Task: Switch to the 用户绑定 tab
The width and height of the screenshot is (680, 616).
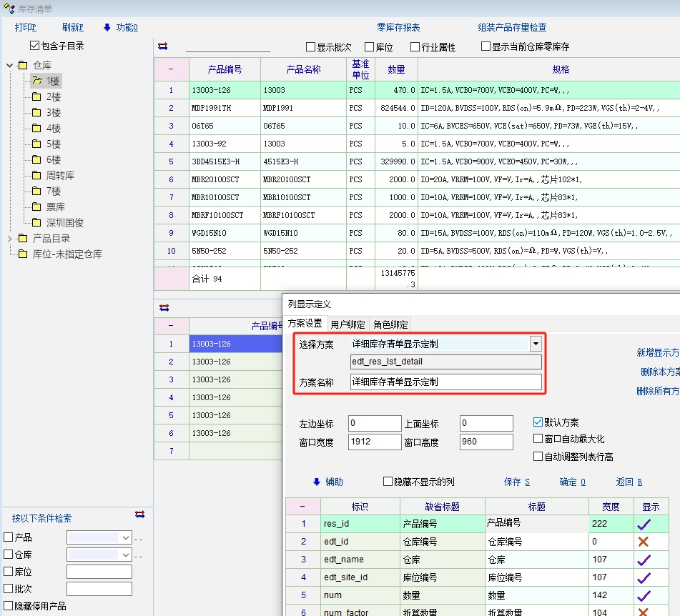Action: coord(348,324)
